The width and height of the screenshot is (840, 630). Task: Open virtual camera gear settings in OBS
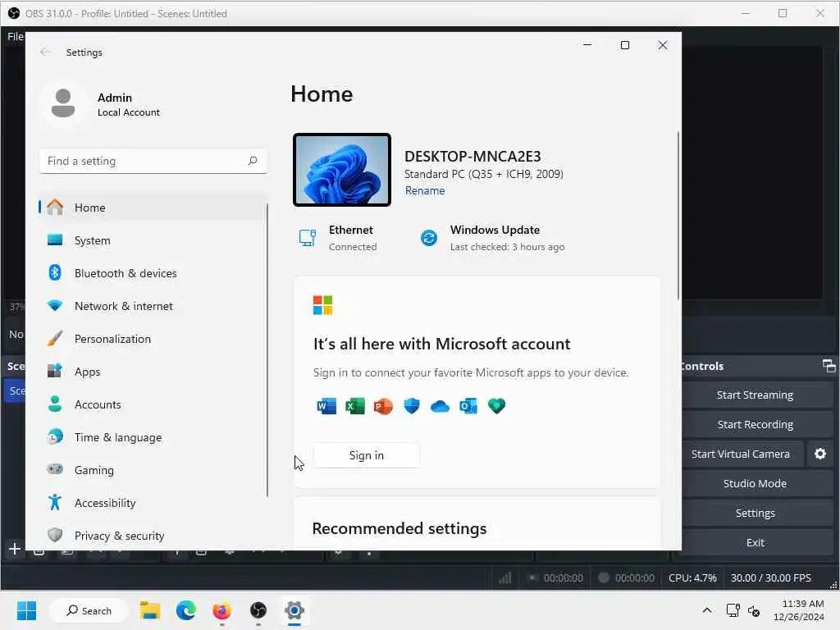pyautogui.click(x=820, y=454)
